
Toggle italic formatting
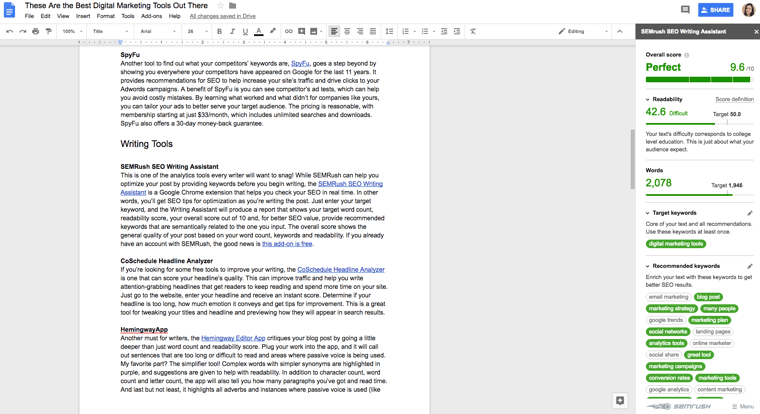pos(232,31)
